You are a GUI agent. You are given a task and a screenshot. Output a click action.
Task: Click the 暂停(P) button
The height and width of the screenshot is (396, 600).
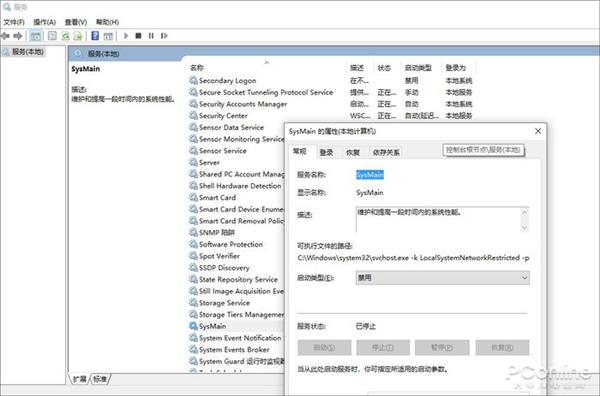pos(442,347)
